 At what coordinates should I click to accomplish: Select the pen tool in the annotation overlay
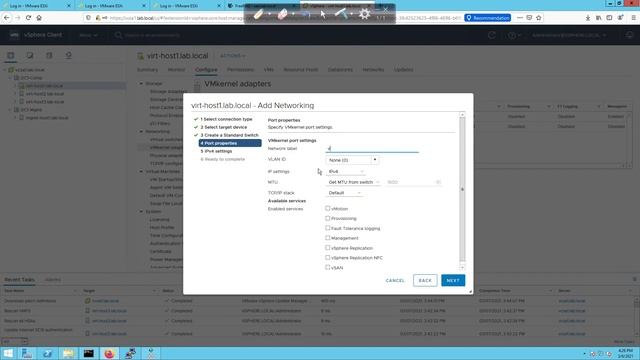259,14
